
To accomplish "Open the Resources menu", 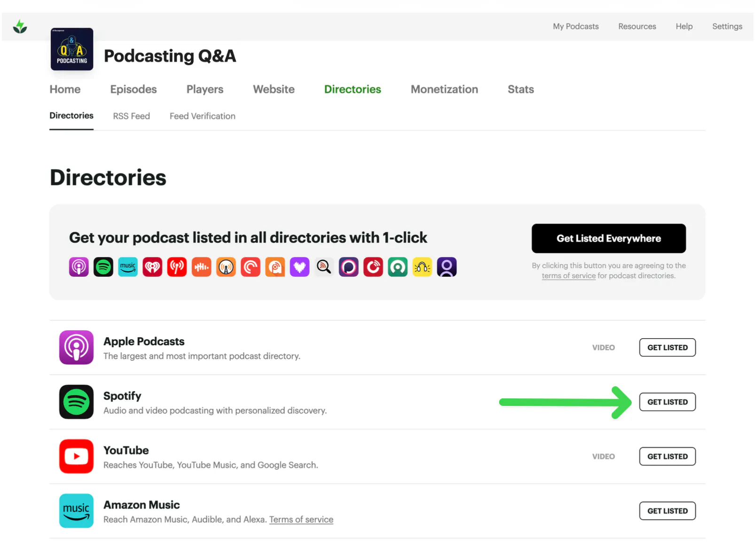I will pos(637,26).
